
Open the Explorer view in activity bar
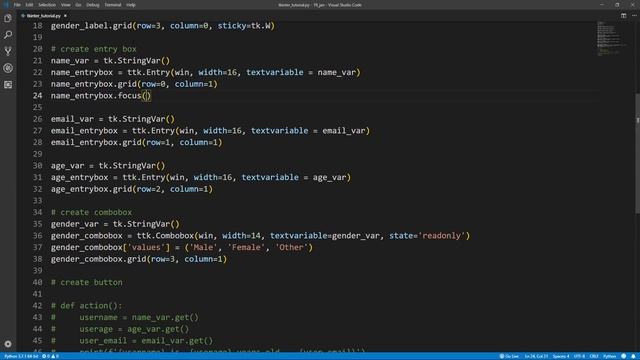[8, 18]
